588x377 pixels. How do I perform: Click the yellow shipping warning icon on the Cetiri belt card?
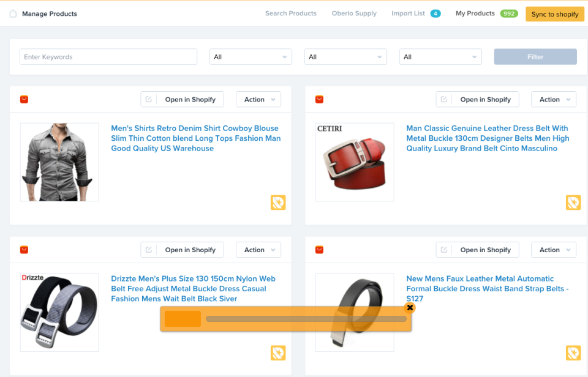click(x=573, y=202)
